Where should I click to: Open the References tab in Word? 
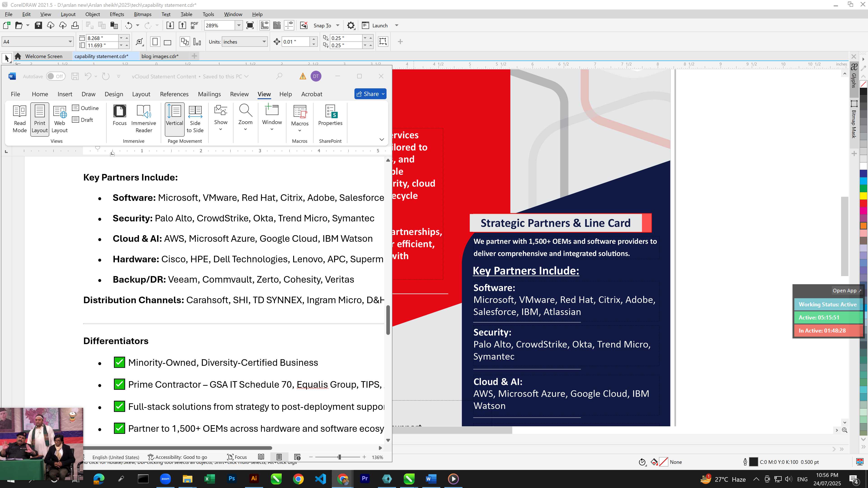tap(174, 94)
